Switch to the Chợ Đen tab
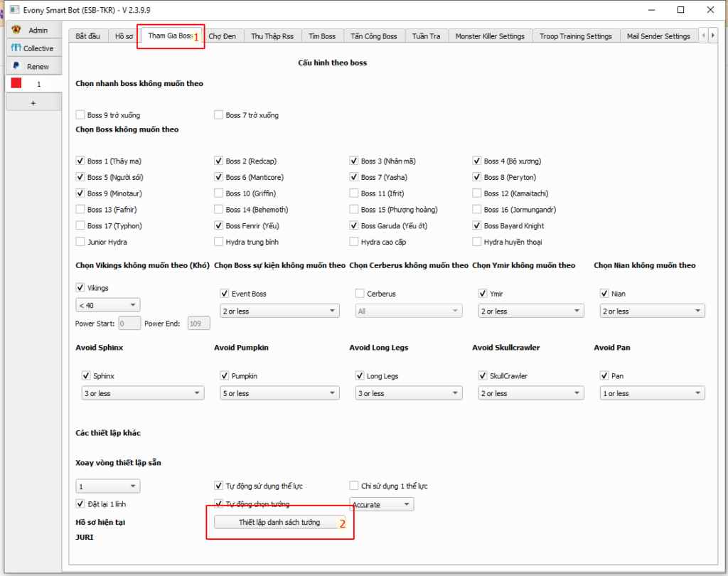This screenshot has width=728, height=576. (222, 36)
